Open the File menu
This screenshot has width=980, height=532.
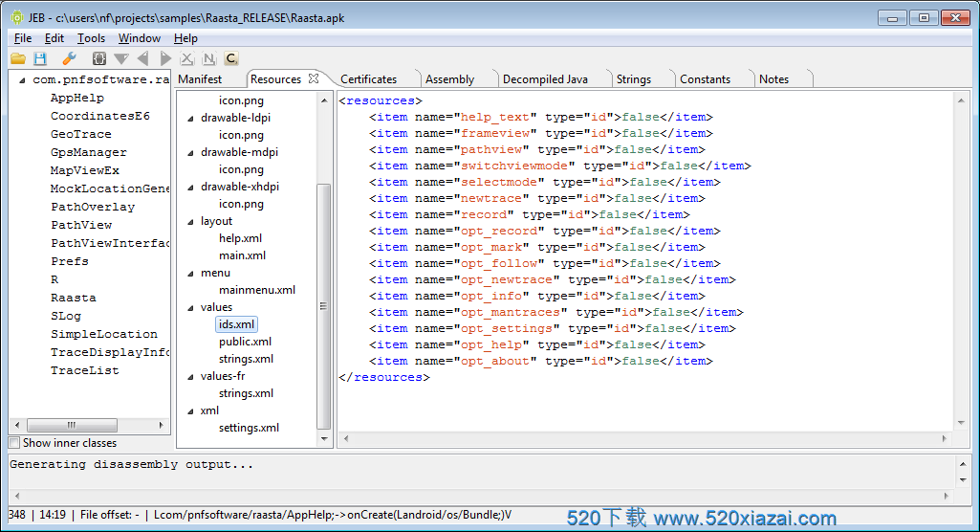point(23,38)
